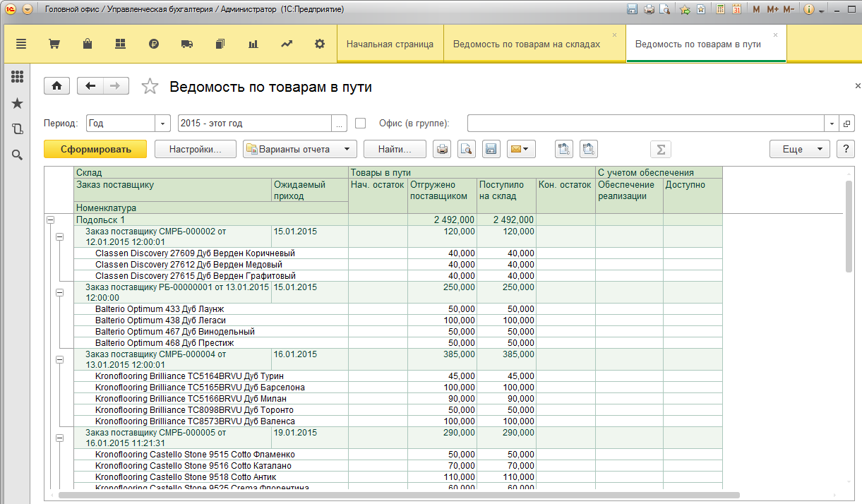The width and height of the screenshot is (862, 504).
Task: Go to the home page via house button
Action: pos(56,86)
